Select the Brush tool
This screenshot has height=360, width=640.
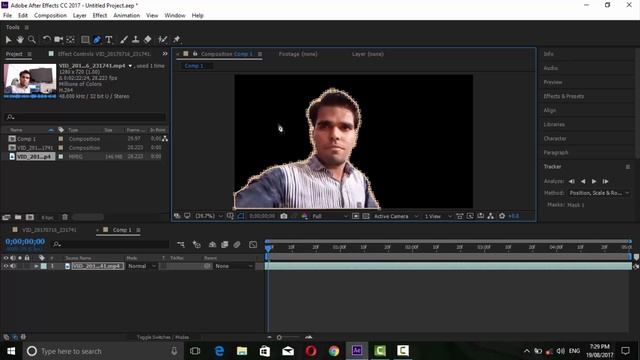tap(124, 40)
